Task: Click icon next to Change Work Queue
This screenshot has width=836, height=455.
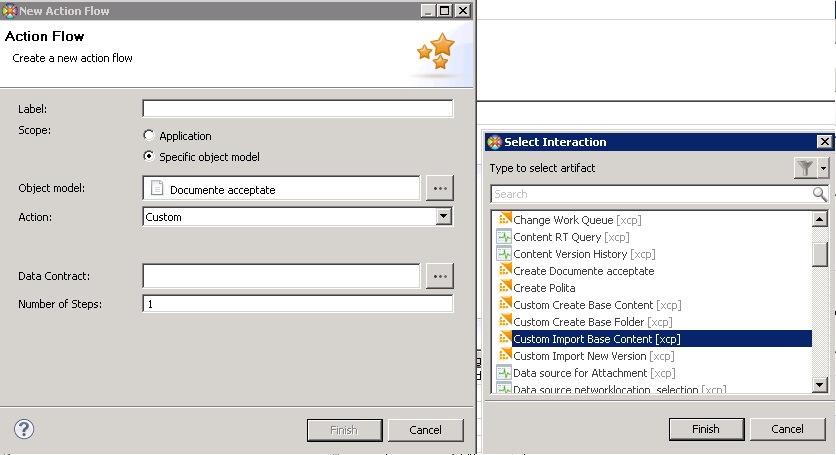Action: [x=504, y=219]
